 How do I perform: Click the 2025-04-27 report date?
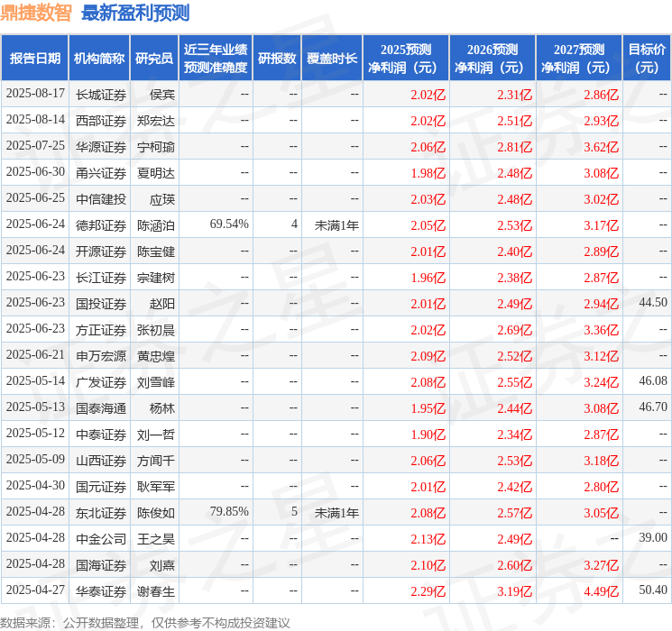coord(35,590)
